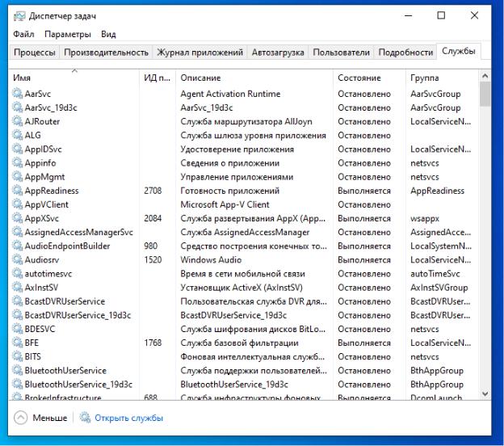Click the Task Manager title bar icon
The image size is (504, 446).
pyautogui.click(x=19, y=16)
